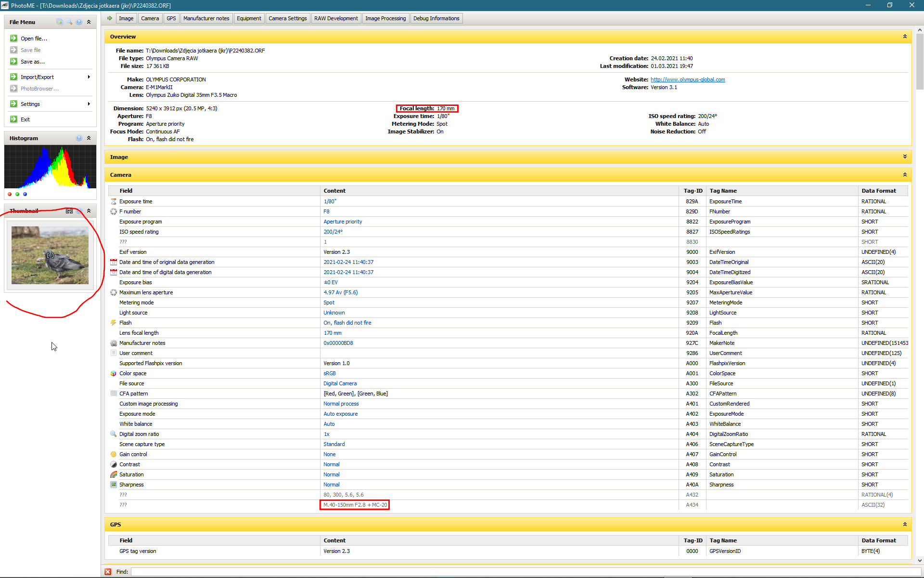Image resolution: width=924 pixels, height=578 pixels.
Task: Switch to Manufacturer notes tab
Action: [x=206, y=18]
